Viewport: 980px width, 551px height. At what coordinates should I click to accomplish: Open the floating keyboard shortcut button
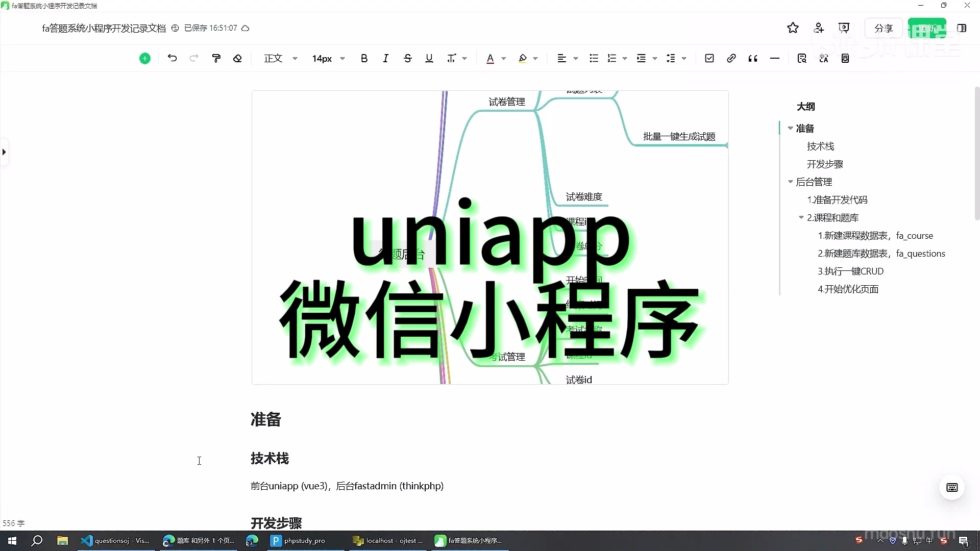(x=952, y=487)
